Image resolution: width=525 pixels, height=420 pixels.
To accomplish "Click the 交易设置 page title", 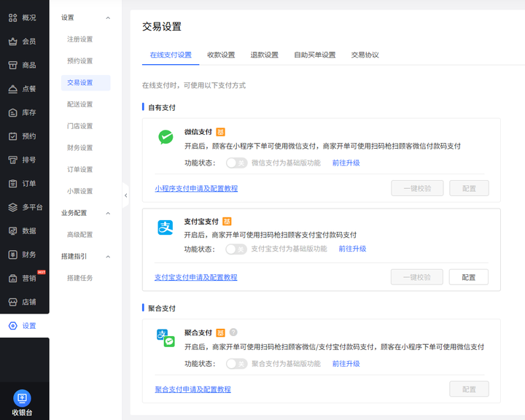I will click(162, 27).
